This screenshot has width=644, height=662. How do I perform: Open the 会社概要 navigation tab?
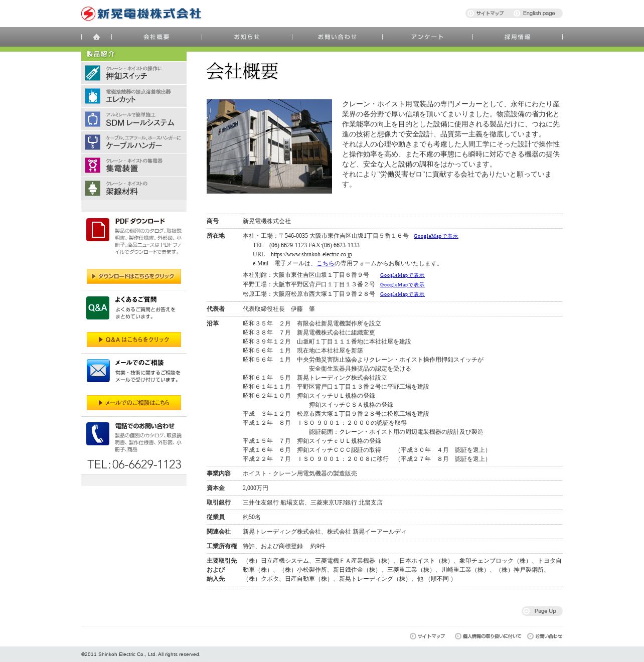(x=156, y=37)
